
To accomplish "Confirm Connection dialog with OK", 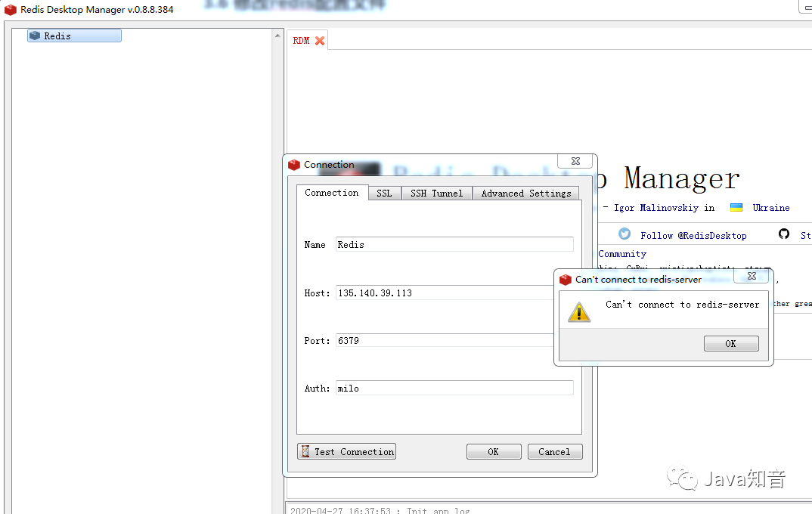I will [x=494, y=451].
